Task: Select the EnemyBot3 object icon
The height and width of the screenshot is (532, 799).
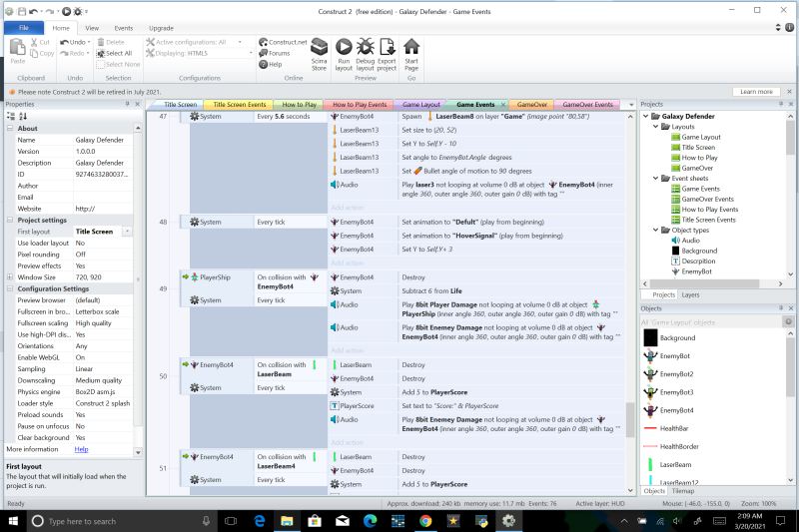Action: pyautogui.click(x=650, y=392)
